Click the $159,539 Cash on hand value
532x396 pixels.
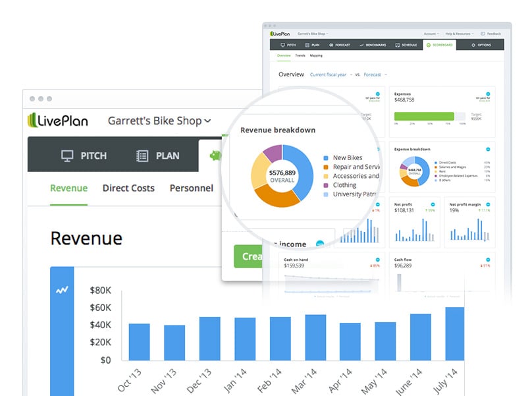(294, 266)
